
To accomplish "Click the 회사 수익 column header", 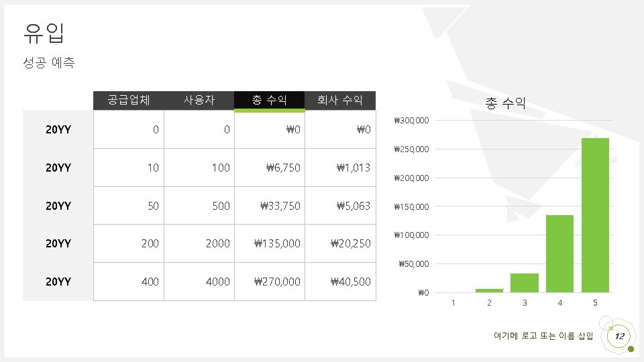I will coord(340,100).
